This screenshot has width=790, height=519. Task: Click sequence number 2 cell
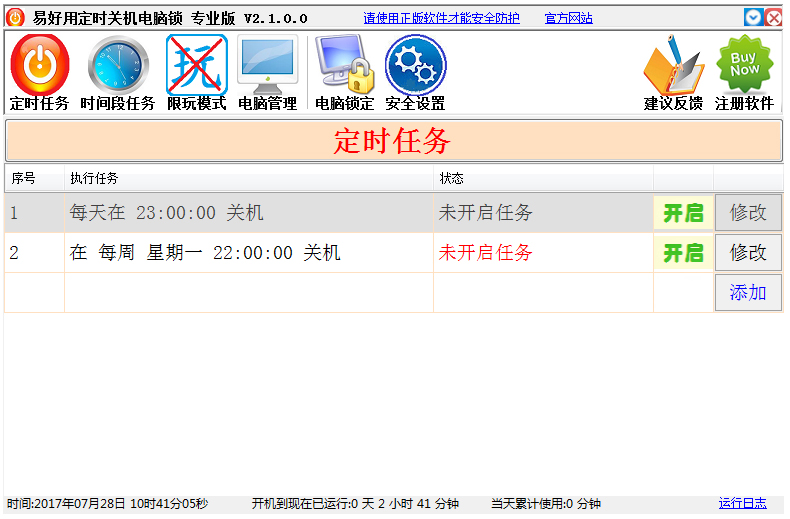(35, 252)
